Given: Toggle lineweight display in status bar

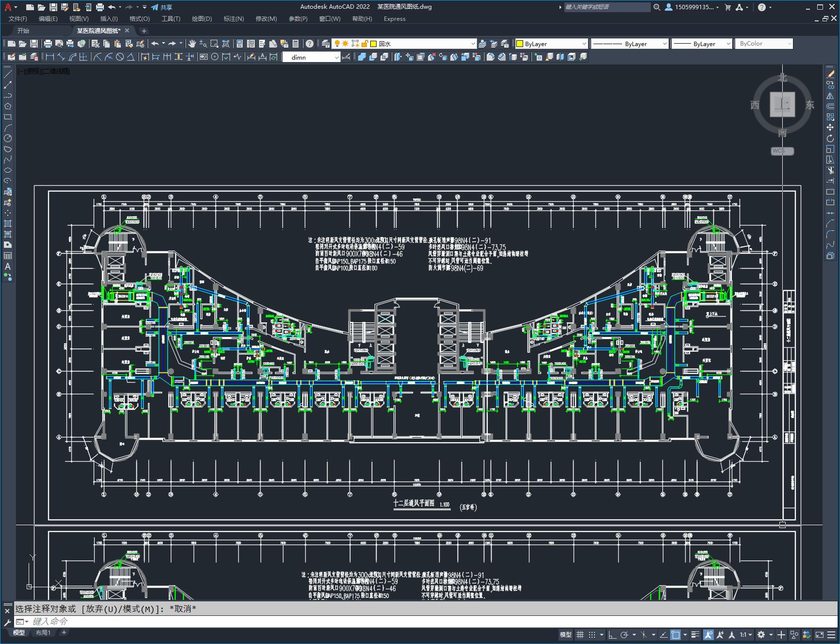Looking at the screenshot, I should point(695,634).
